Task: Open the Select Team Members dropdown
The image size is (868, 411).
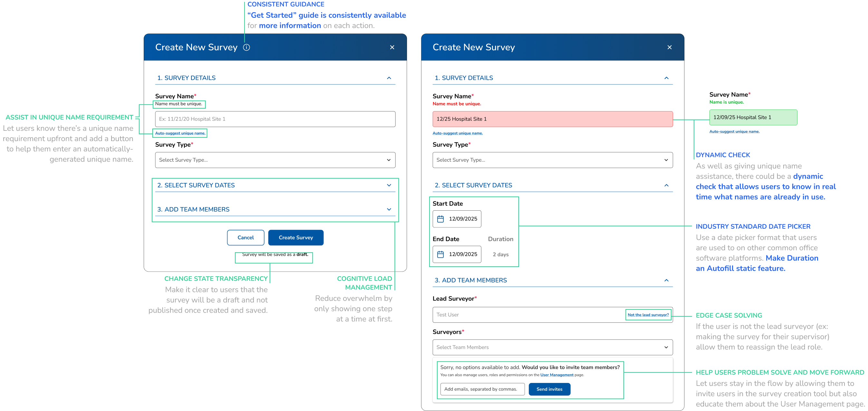Action: coord(552,347)
